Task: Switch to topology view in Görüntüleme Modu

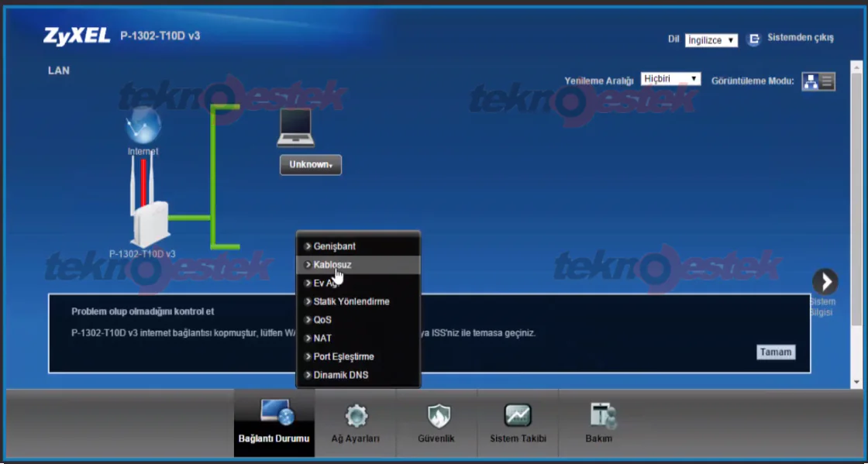Action: coord(812,81)
